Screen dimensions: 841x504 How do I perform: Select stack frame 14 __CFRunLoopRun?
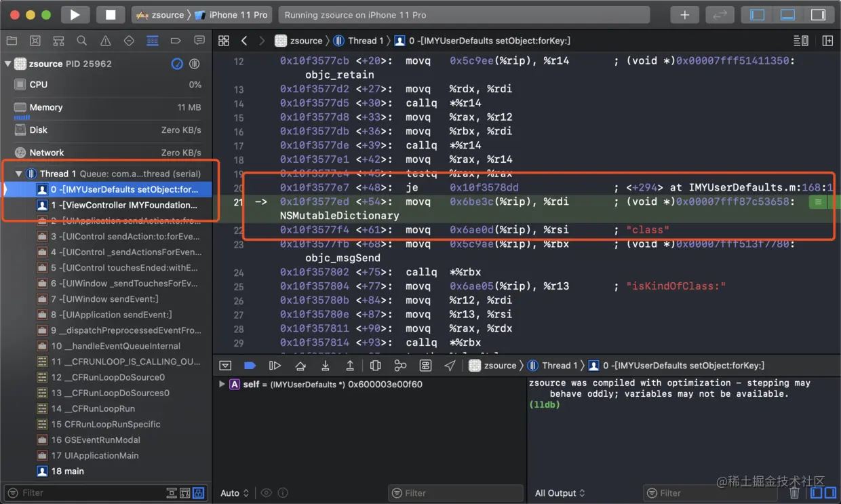tap(85, 408)
